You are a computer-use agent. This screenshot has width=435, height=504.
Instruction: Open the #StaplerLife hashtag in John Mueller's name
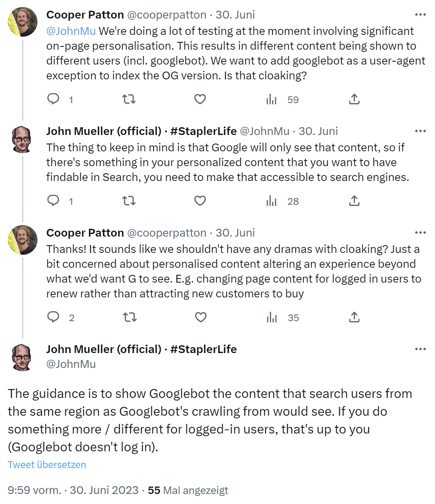[x=204, y=131]
